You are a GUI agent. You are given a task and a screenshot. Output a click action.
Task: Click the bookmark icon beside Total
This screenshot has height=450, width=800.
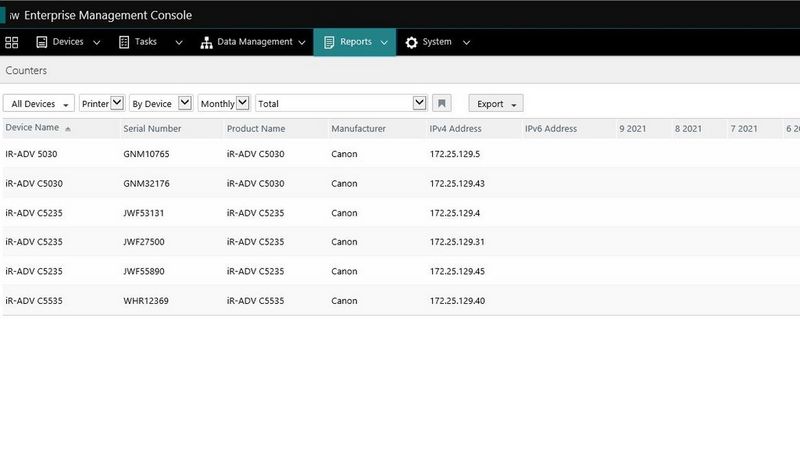pos(441,104)
